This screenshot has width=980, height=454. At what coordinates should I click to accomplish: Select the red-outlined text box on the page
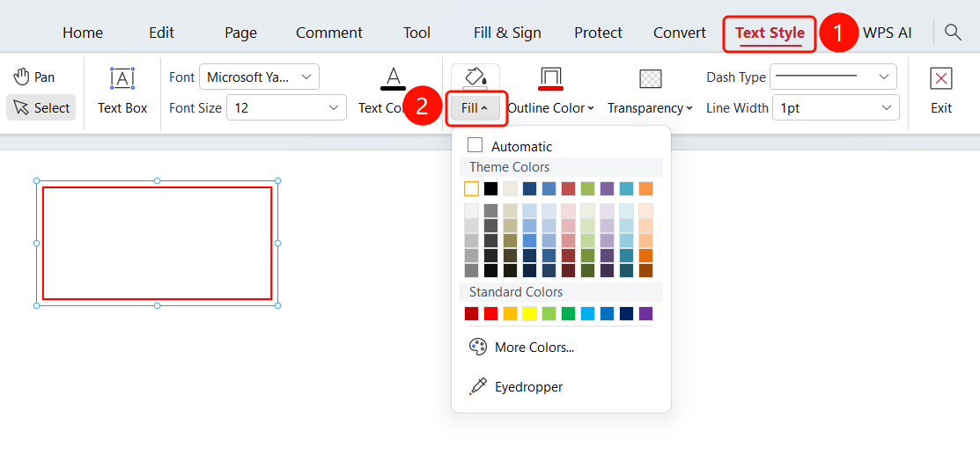tap(157, 243)
